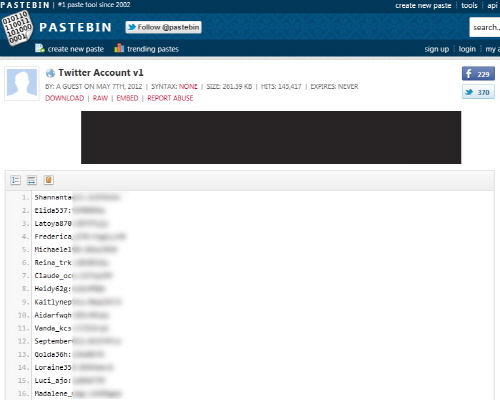Click the guest avatar thumbnail
The image size is (500, 400).
point(22,83)
